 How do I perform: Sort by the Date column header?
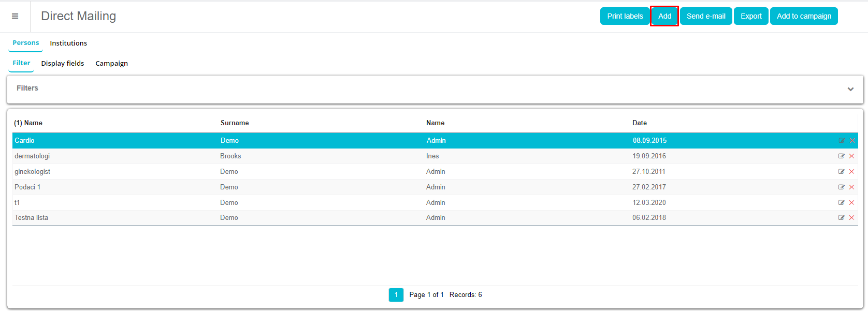coord(640,123)
